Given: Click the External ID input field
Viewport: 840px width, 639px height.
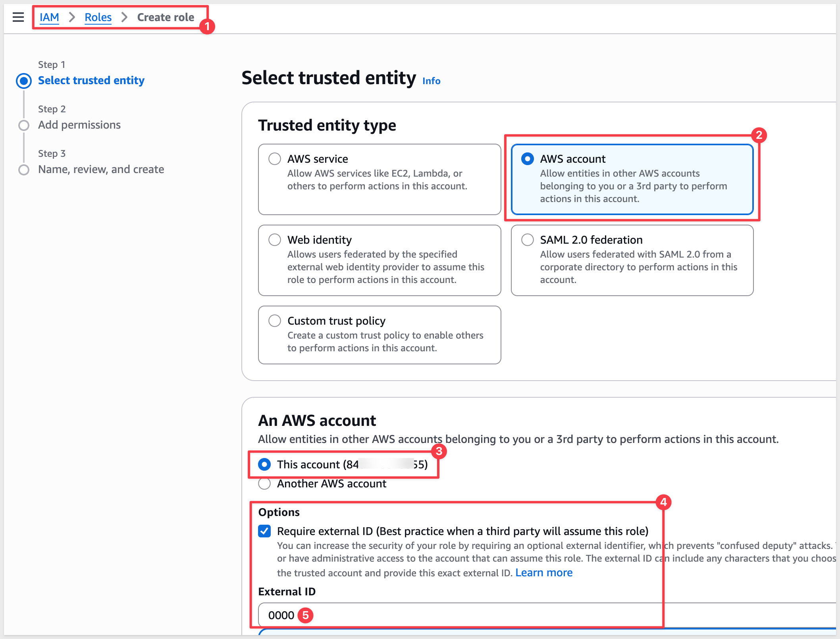Looking at the screenshot, I should pos(547,615).
